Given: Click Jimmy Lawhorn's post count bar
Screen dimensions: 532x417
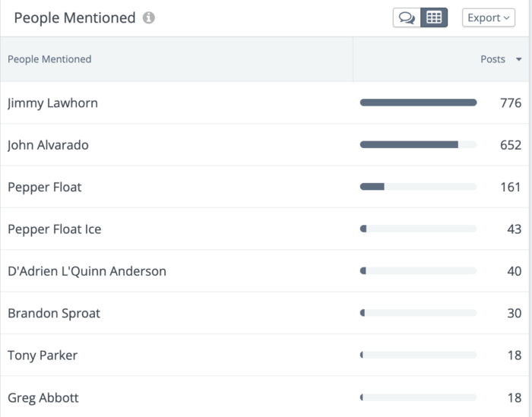Looking at the screenshot, I should point(418,103).
